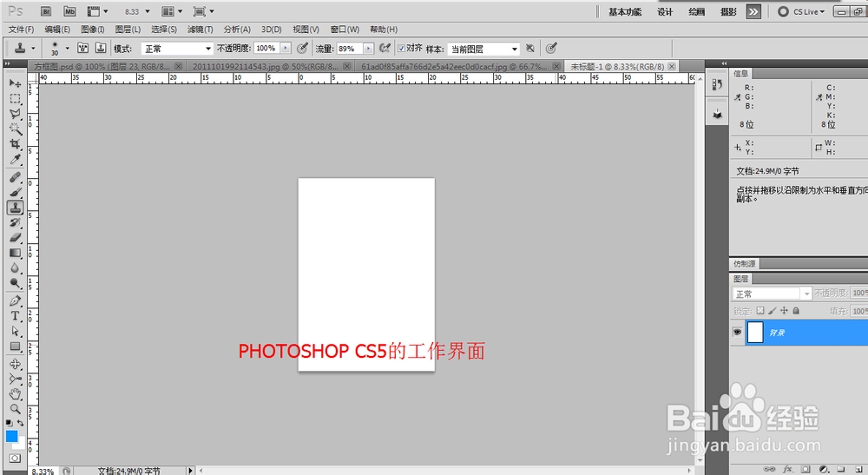Uncheck the 对齐 aligned checkbox

(x=401, y=49)
